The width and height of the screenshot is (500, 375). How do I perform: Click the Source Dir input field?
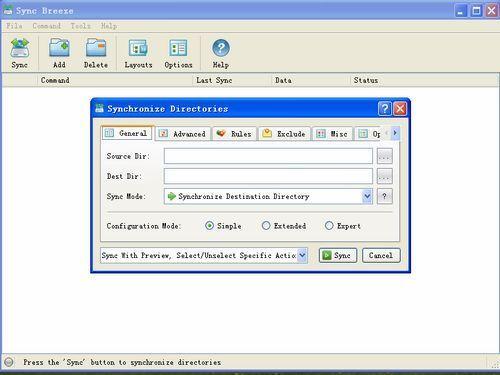(268, 156)
